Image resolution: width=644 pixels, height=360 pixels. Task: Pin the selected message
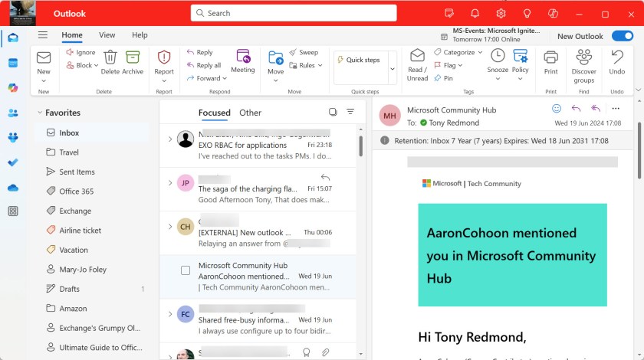(444, 78)
